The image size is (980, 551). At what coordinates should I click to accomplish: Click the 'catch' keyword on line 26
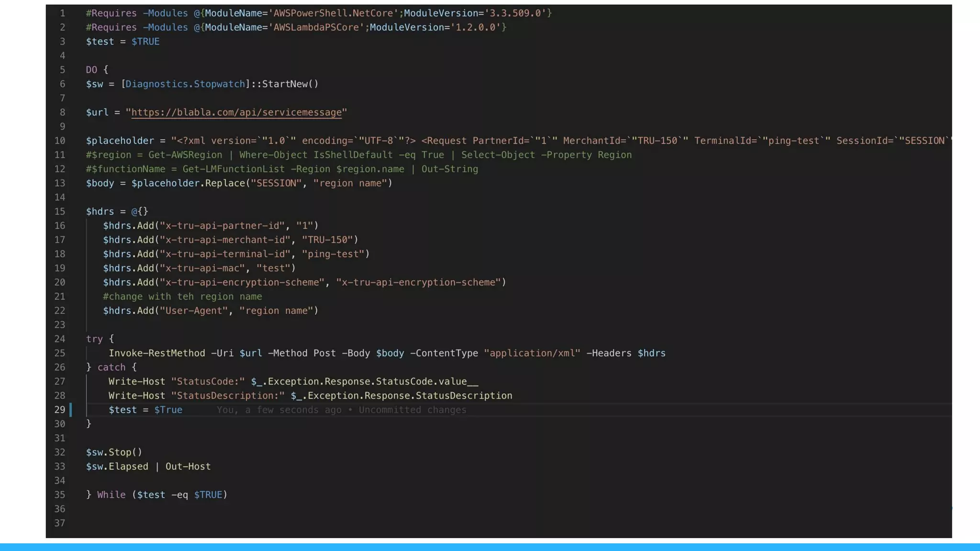pyautogui.click(x=111, y=367)
